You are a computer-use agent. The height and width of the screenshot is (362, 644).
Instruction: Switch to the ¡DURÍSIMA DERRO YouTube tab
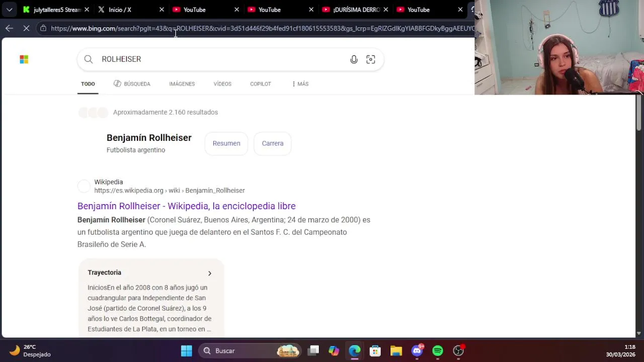tap(355, 10)
